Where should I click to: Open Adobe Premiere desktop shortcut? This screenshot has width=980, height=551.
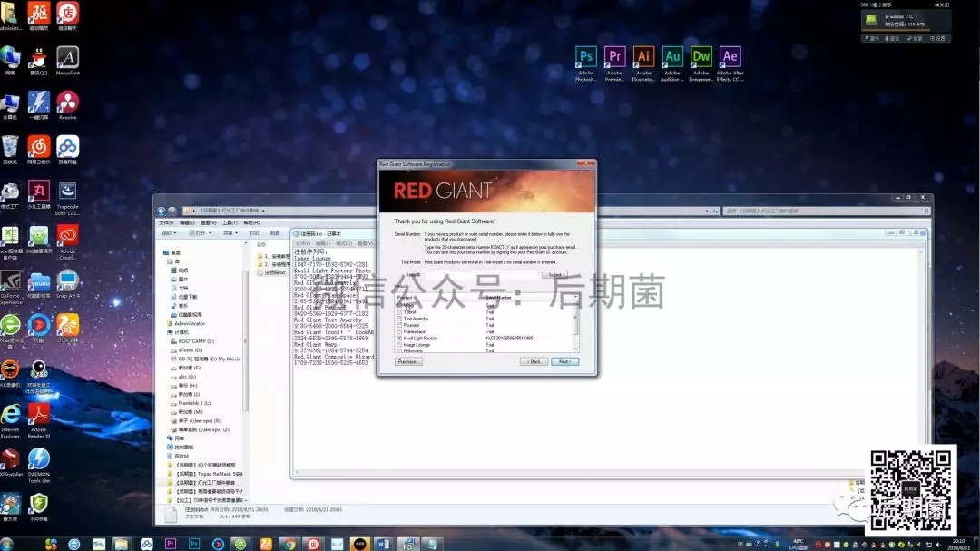click(614, 64)
